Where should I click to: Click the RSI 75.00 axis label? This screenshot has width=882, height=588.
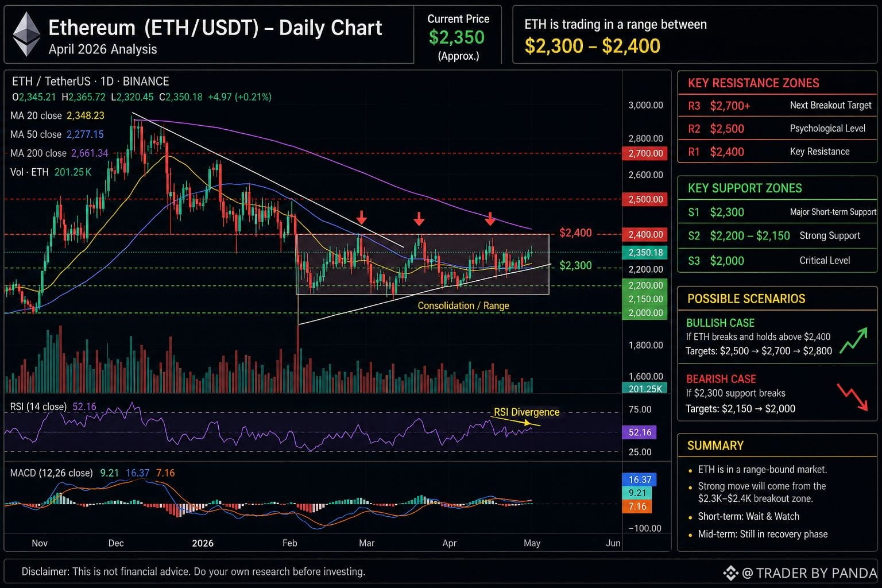[640, 409]
